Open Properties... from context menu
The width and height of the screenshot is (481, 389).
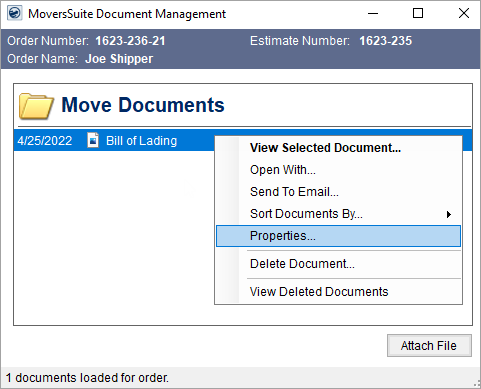point(338,236)
